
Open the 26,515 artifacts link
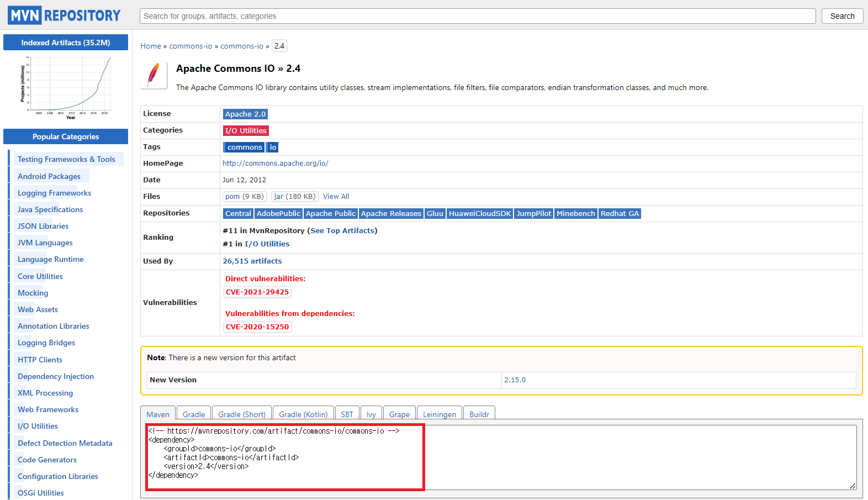pyautogui.click(x=252, y=261)
